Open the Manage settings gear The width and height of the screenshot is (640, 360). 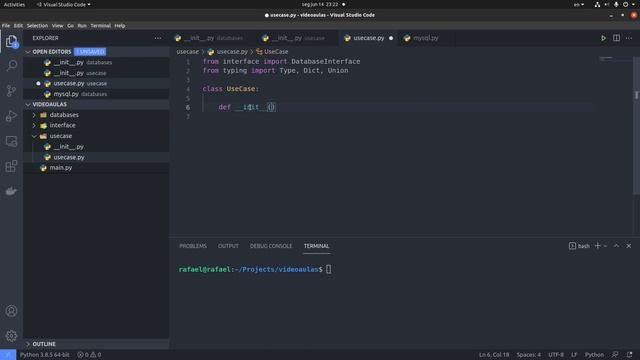tap(11, 336)
